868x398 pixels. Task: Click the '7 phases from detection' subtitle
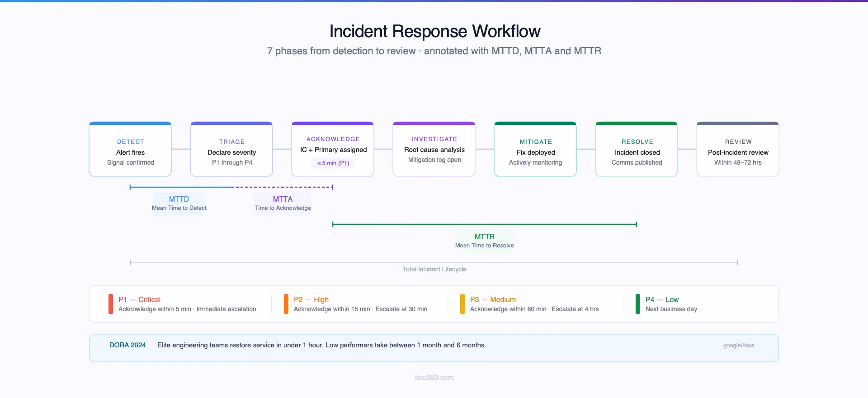pos(434,51)
